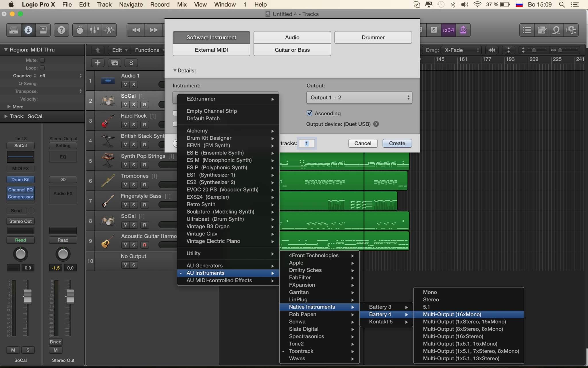This screenshot has height=368, width=588.
Task: Toggle the Inspector info icon
Action: coord(28,30)
